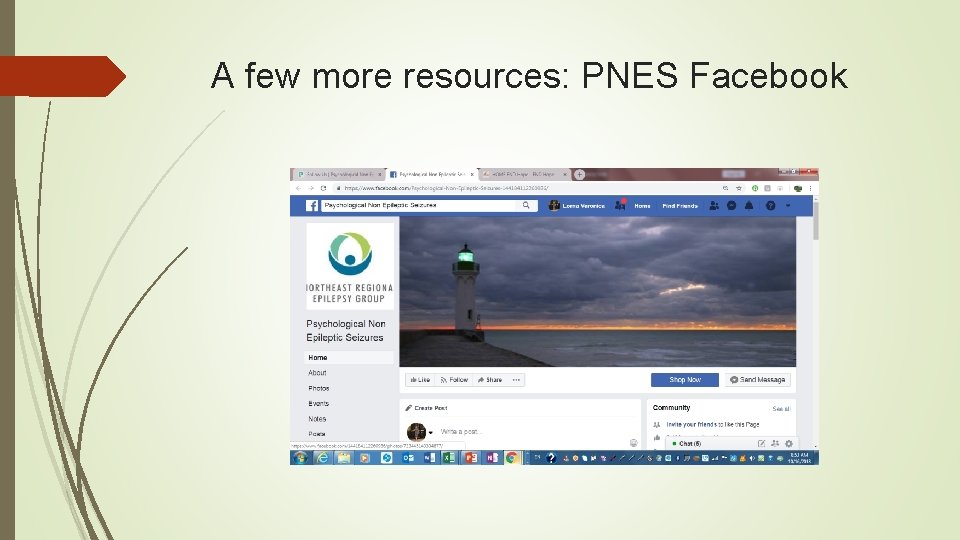Open Internet Explorer from the taskbar
This screenshot has height=540, width=960.
pyautogui.click(x=323, y=457)
